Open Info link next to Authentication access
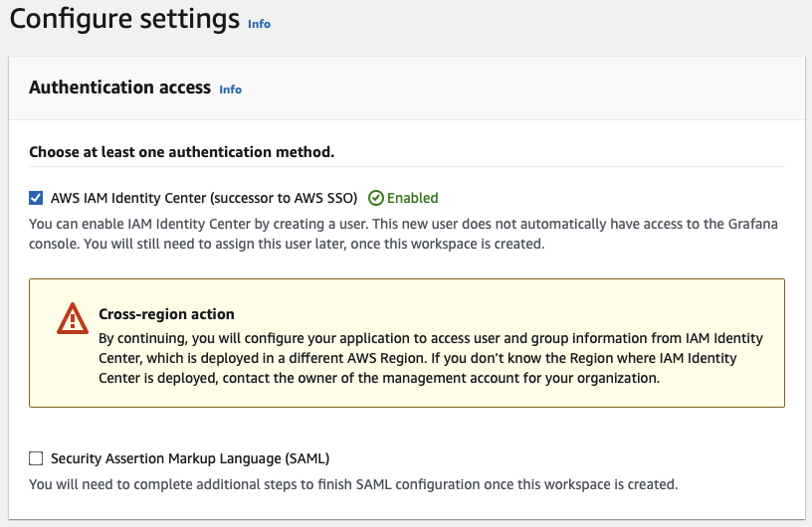Viewport: 812px width, 527px height. 230,89
